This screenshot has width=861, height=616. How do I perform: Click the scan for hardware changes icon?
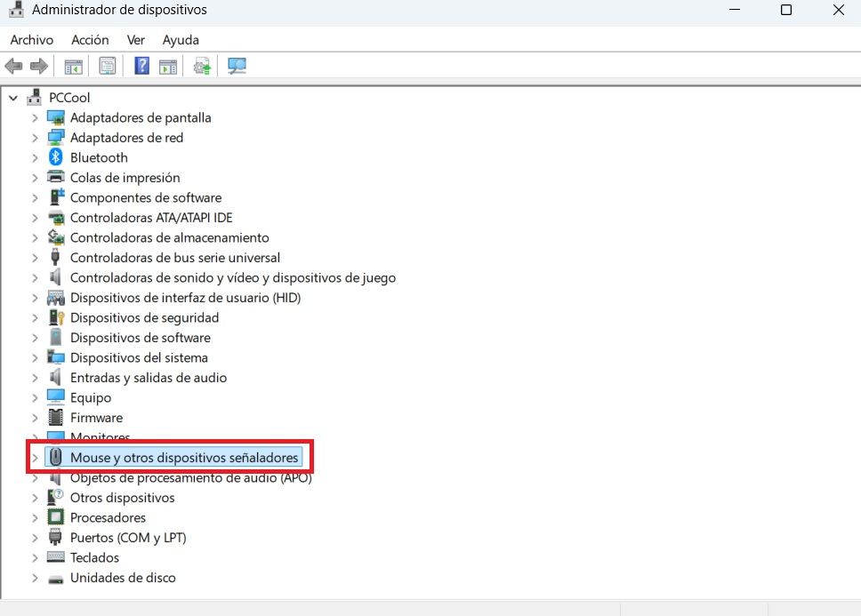[x=237, y=67]
